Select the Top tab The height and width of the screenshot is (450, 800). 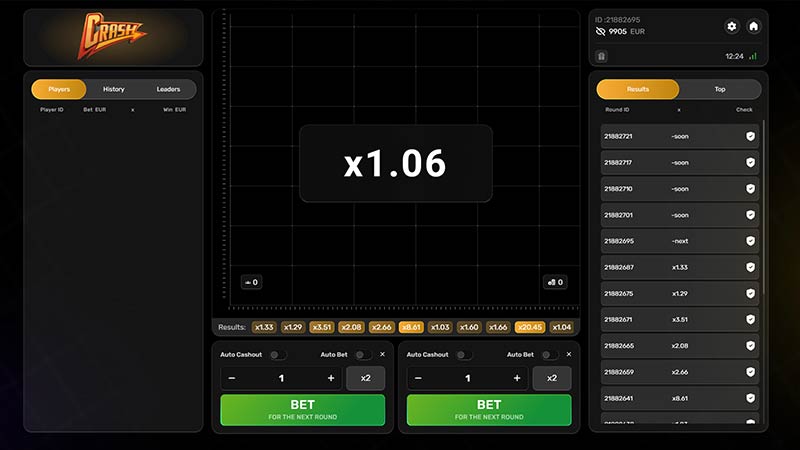720,89
